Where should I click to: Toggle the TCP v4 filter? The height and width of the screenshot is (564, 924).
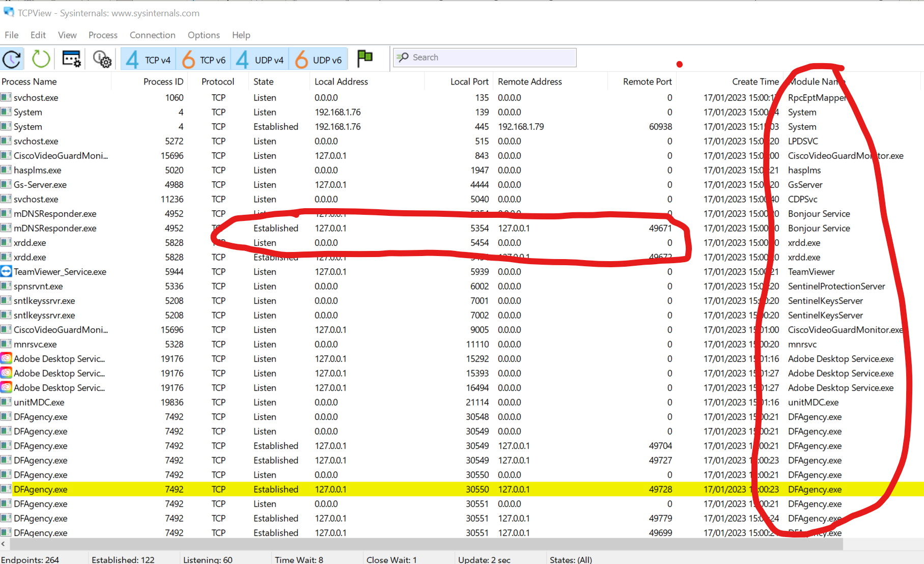click(148, 60)
